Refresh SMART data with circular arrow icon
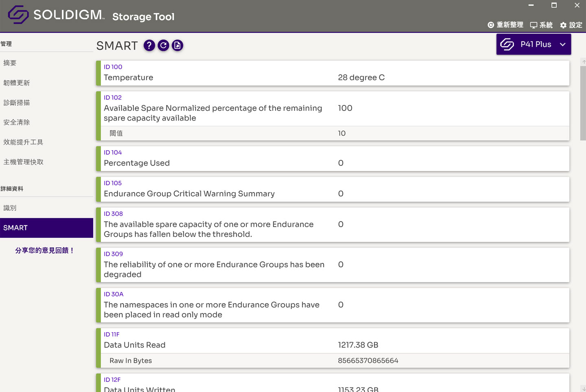This screenshot has height=392, width=586. tap(163, 45)
